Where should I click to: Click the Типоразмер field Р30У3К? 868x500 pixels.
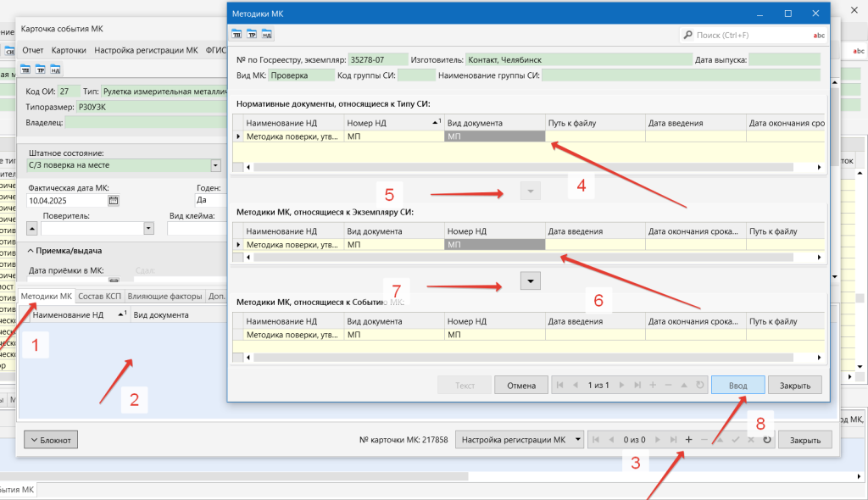(151, 107)
